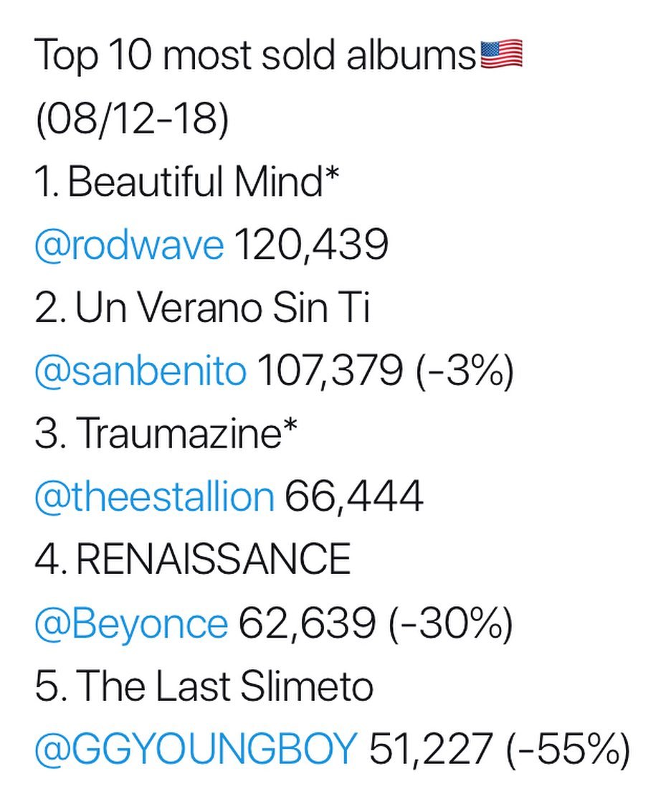Click the US flag emoji
This screenshot has width=671, height=812.
click(501, 55)
